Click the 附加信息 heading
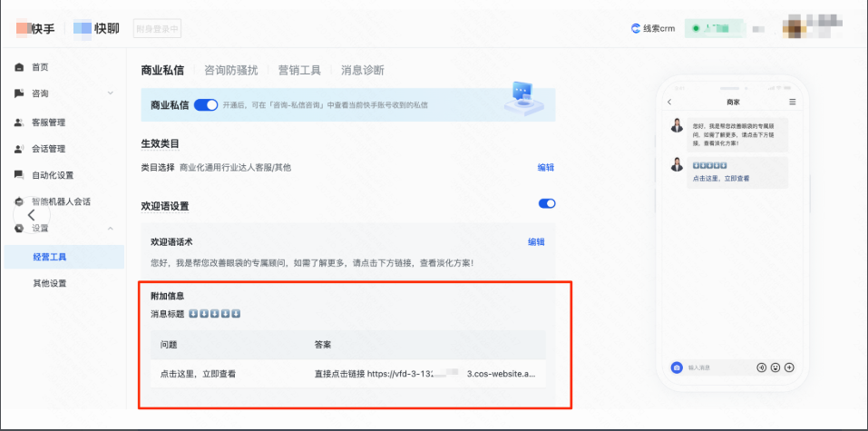This screenshot has width=868, height=431. coord(167,297)
